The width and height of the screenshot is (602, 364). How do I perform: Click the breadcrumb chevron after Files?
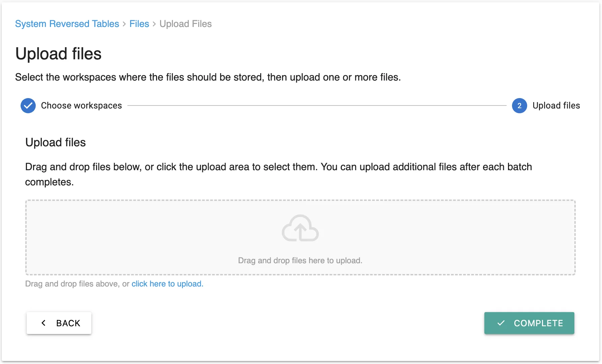(154, 24)
